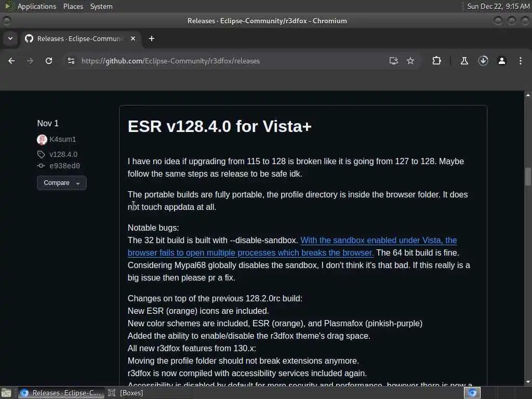This screenshot has height=399, width=532.
Task: Click the vertical scrollbar thumb
Action: (x=528, y=177)
